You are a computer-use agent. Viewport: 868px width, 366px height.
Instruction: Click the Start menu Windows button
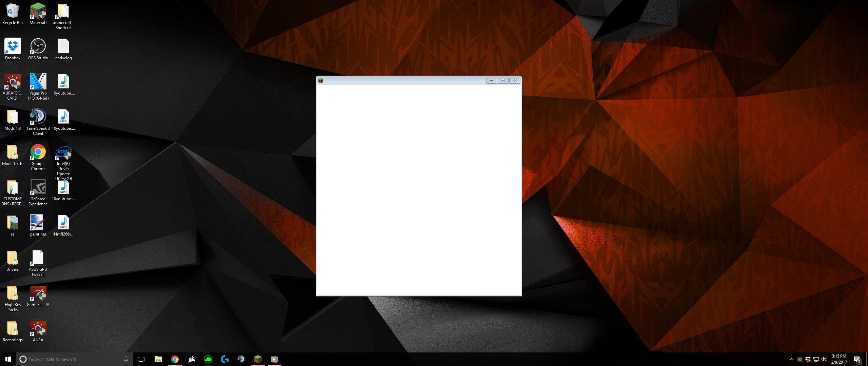(x=8, y=359)
